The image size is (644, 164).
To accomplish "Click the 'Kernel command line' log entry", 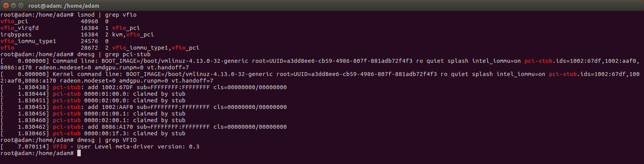I will (x=320, y=77).
